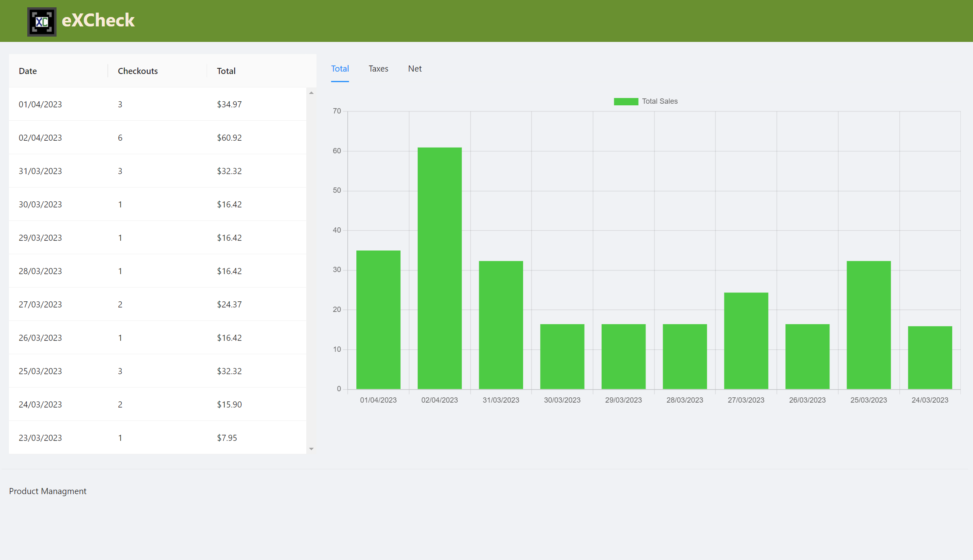Click the 01/04/2023 chart bar

(x=378, y=320)
